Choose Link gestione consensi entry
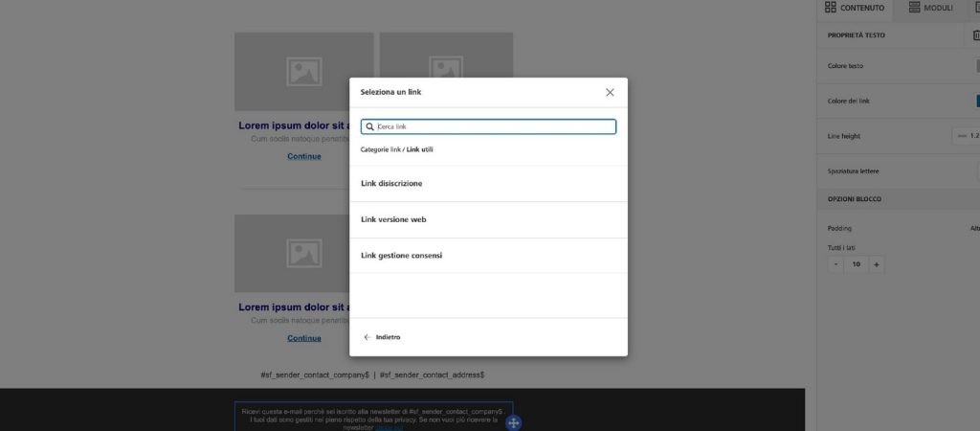This screenshot has width=980, height=431. pyautogui.click(x=488, y=255)
